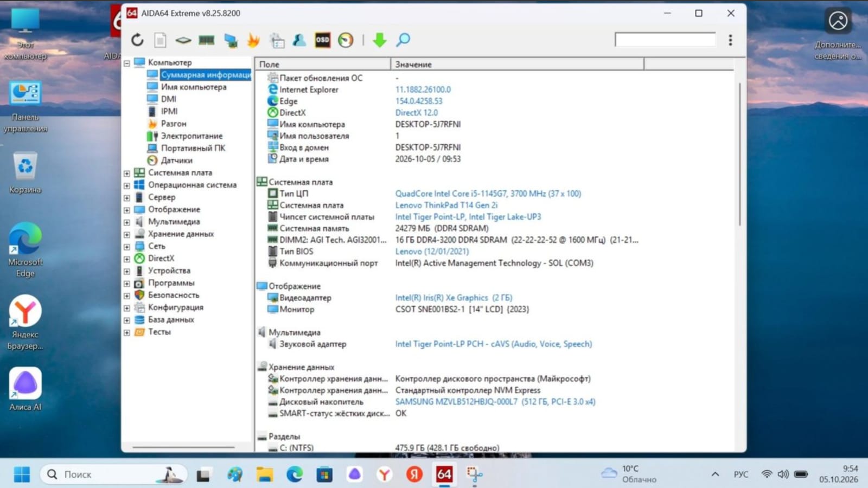Open the DirectX 12.0 link

coord(417,113)
